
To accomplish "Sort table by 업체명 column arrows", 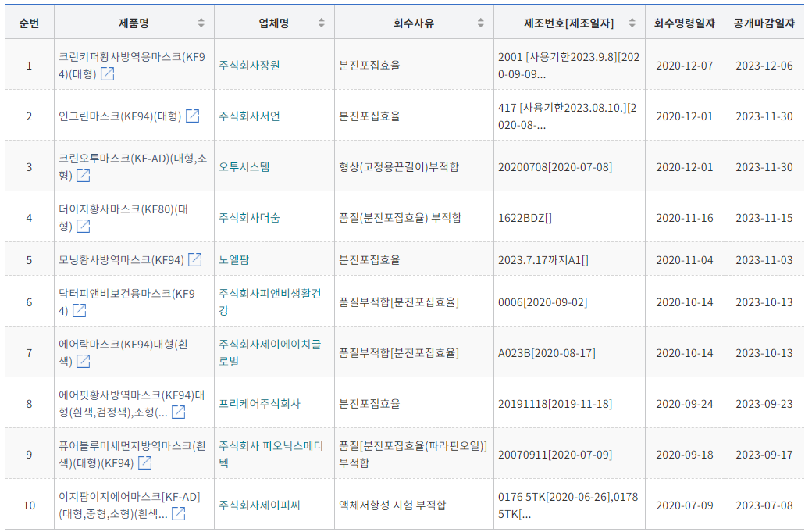I will 321,23.
